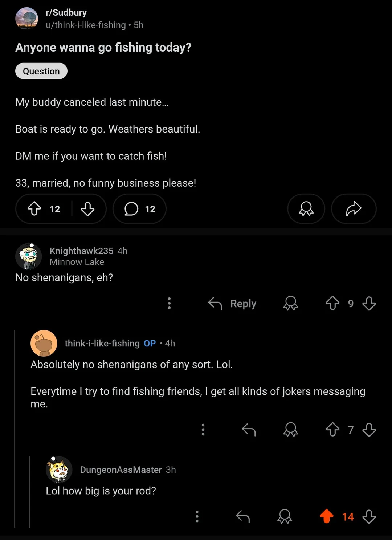Viewport: 392px width, 540px height.
Task: Open more options for Knighthawk235's comment
Action: (x=169, y=303)
